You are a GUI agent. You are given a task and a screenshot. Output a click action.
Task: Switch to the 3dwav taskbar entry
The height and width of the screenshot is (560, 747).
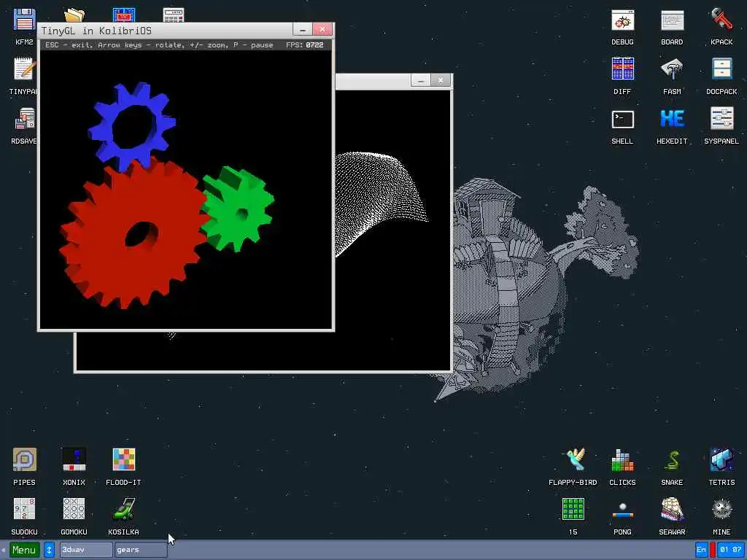86,550
